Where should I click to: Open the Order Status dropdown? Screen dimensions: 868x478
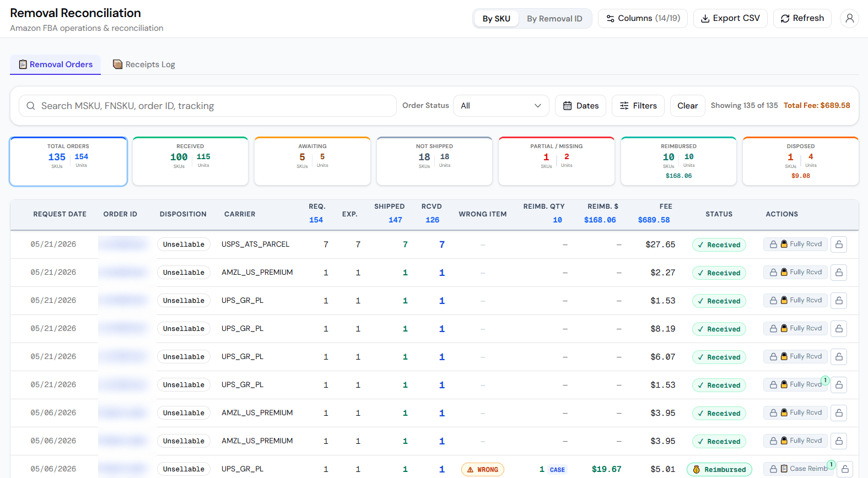pyautogui.click(x=501, y=106)
